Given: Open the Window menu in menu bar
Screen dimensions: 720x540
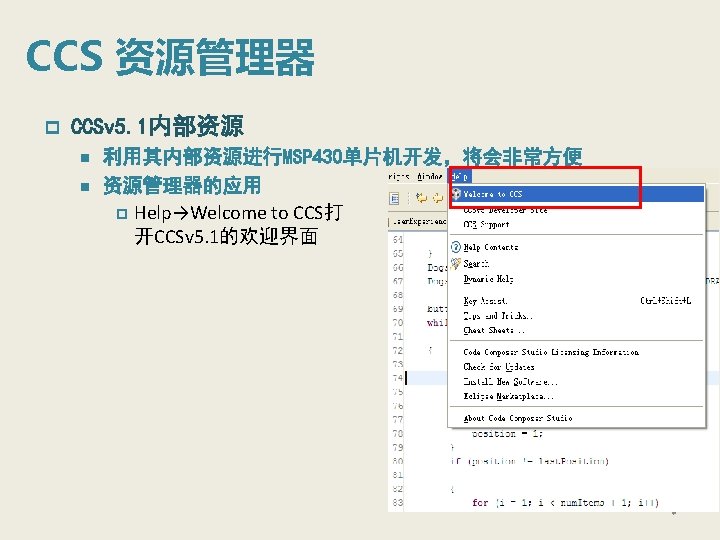Looking at the screenshot, I should click(x=429, y=176).
